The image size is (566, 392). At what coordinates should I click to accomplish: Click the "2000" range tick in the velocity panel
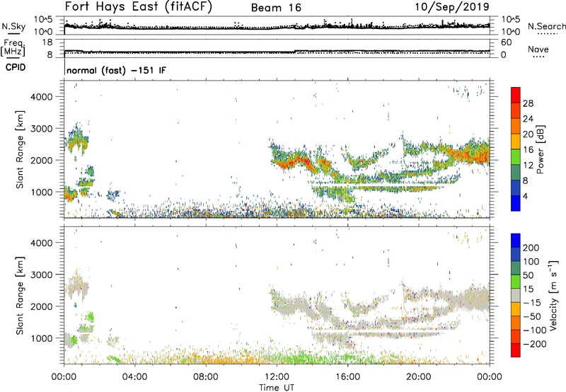point(42,306)
